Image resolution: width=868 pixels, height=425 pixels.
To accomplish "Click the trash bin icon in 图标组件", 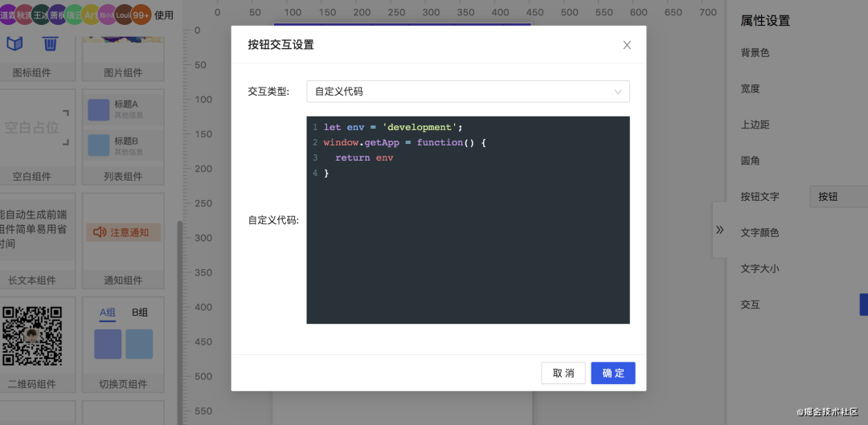I will click(51, 43).
